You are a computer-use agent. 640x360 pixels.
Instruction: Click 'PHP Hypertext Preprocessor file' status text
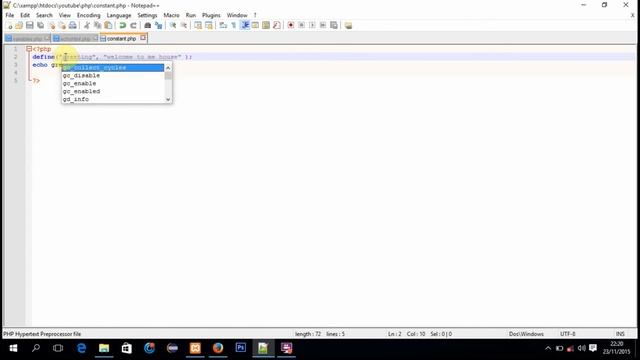[42, 334]
